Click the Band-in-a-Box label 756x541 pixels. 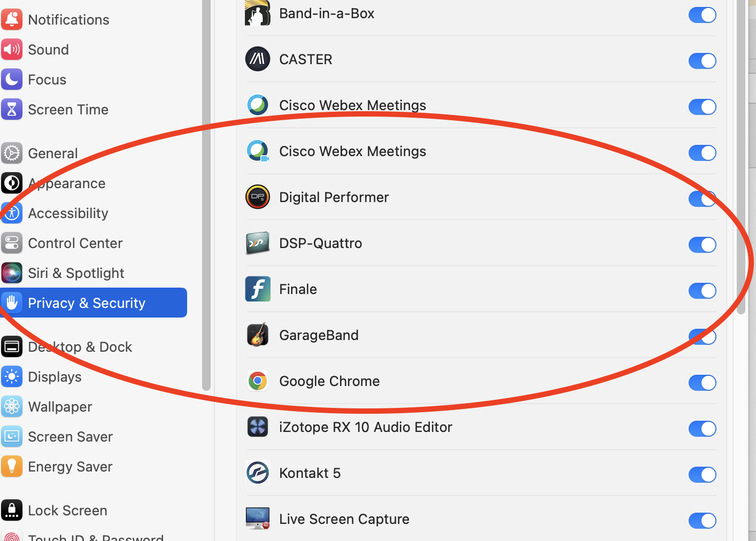click(x=327, y=13)
